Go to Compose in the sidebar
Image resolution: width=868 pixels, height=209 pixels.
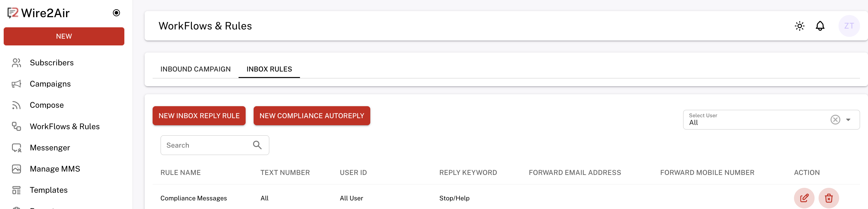[46, 105]
